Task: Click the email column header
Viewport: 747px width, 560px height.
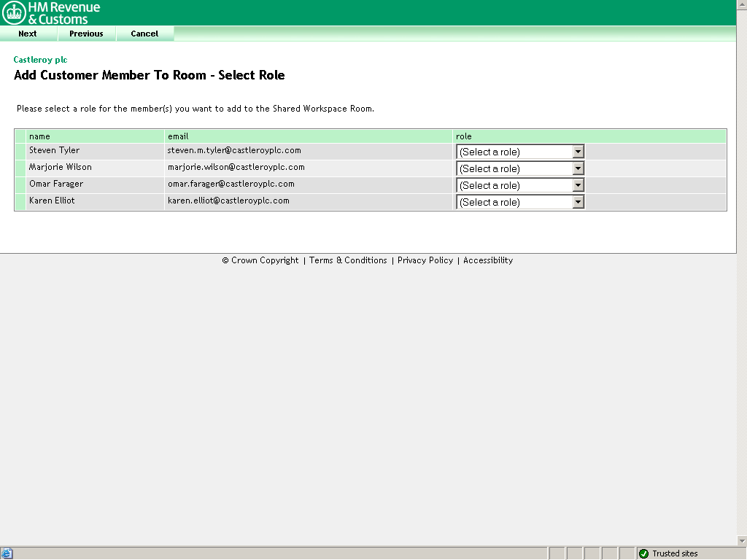Action: tap(178, 136)
